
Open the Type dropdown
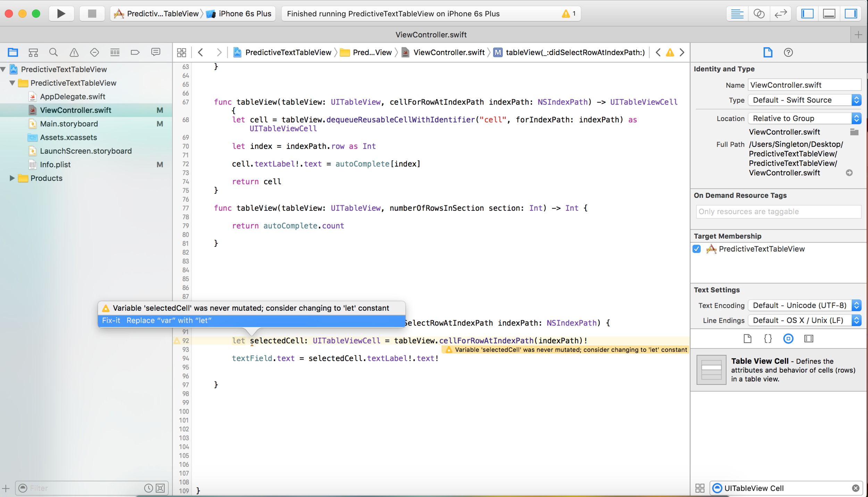click(x=804, y=100)
